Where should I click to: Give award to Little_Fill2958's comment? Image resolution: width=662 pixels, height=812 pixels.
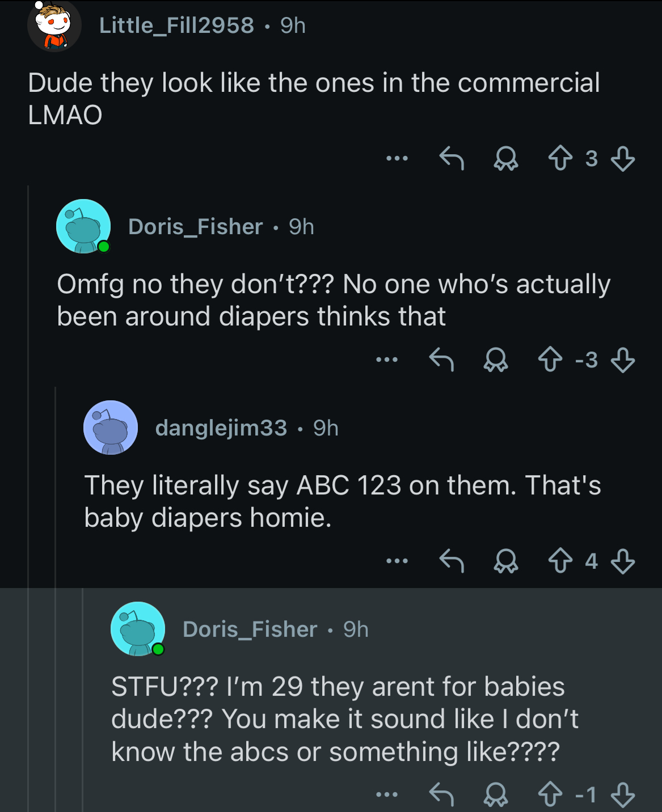coord(505,158)
